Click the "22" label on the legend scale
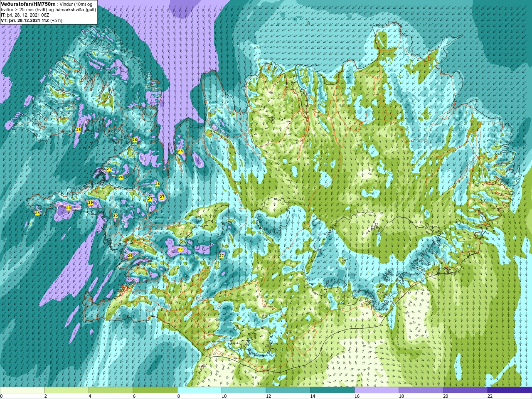532x399 pixels. [490, 396]
